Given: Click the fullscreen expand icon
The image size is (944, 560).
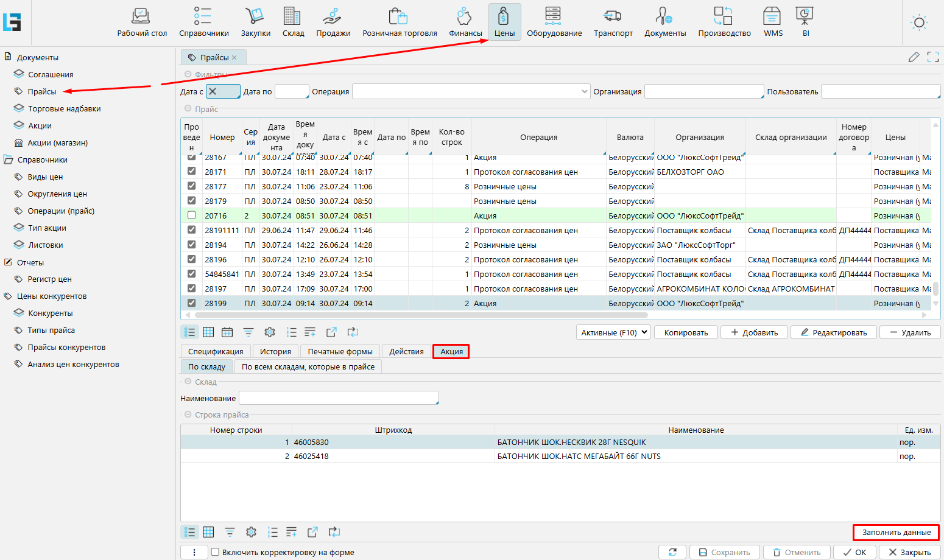Looking at the screenshot, I should 932,57.
